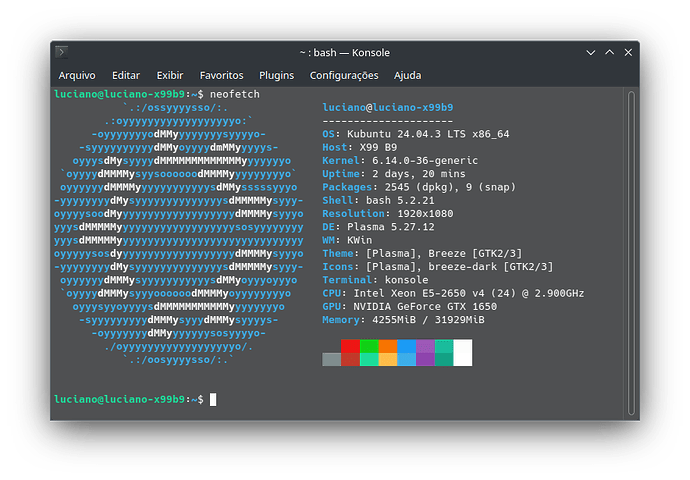Expand the Exibir menu

[x=170, y=75]
